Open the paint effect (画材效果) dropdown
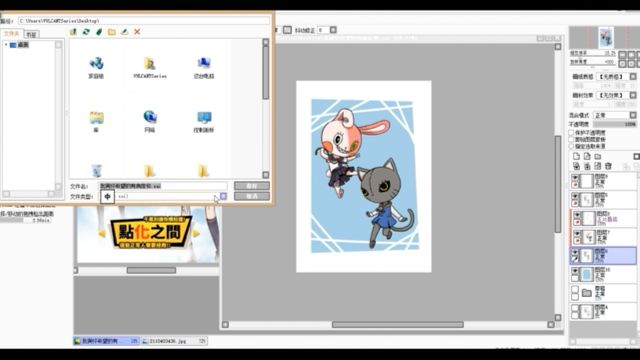 click(633, 95)
